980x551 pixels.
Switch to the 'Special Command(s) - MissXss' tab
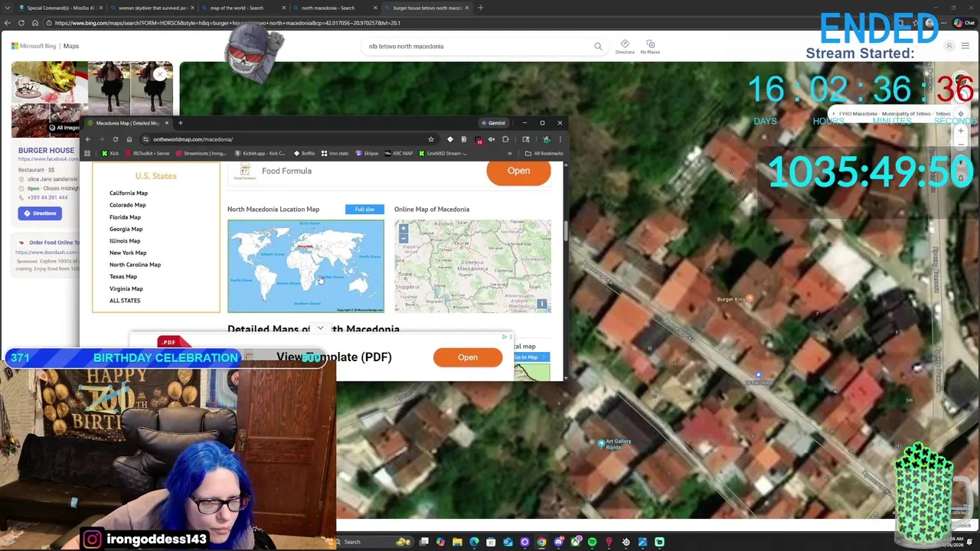coord(60,8)
